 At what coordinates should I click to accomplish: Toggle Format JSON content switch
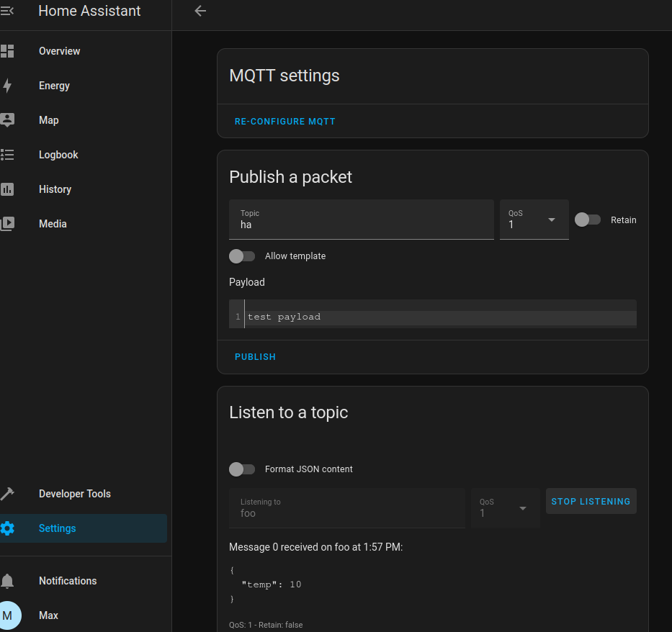[242, 469]
